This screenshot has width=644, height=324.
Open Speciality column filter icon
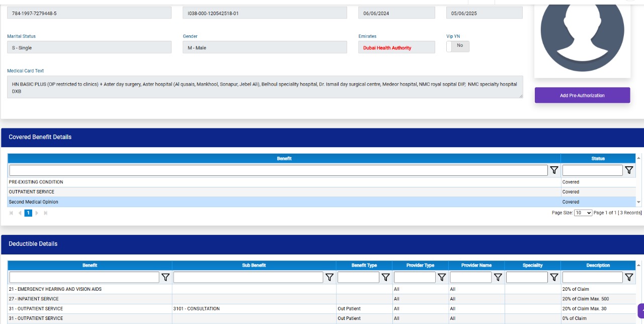(554, 277)
